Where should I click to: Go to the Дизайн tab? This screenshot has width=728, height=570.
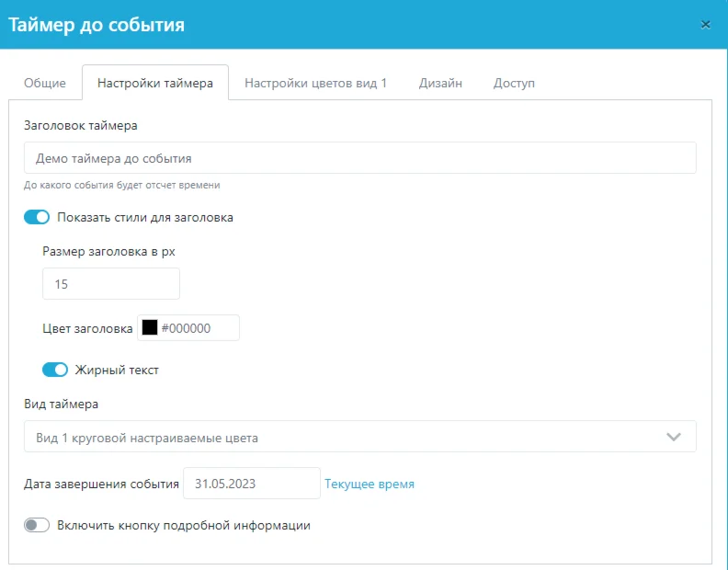[440, 83]
